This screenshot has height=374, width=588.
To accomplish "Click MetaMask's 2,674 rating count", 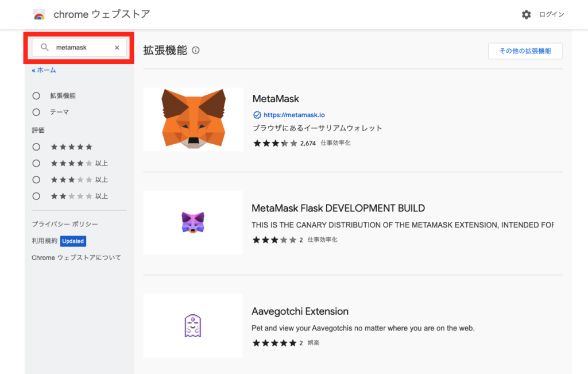I will click(308, 143).
